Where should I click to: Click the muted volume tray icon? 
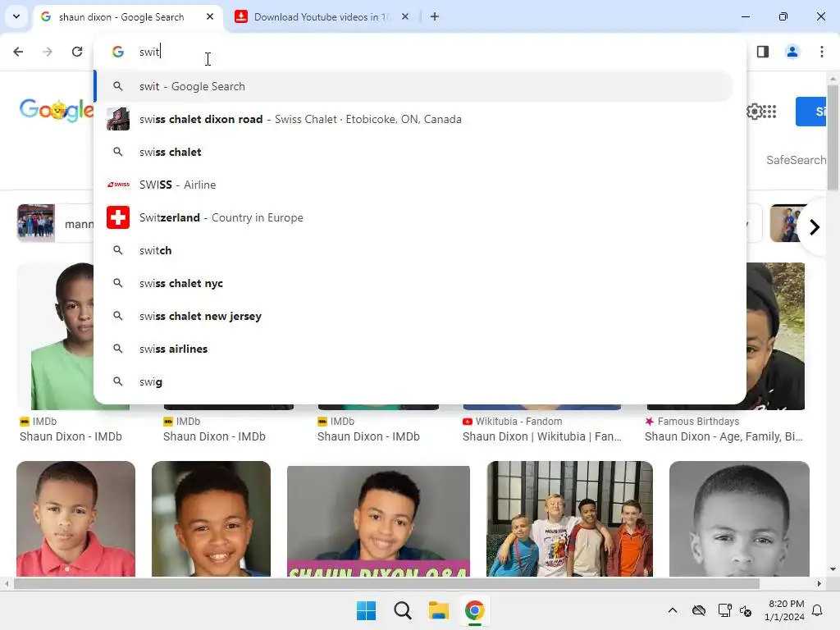[746, 610]
